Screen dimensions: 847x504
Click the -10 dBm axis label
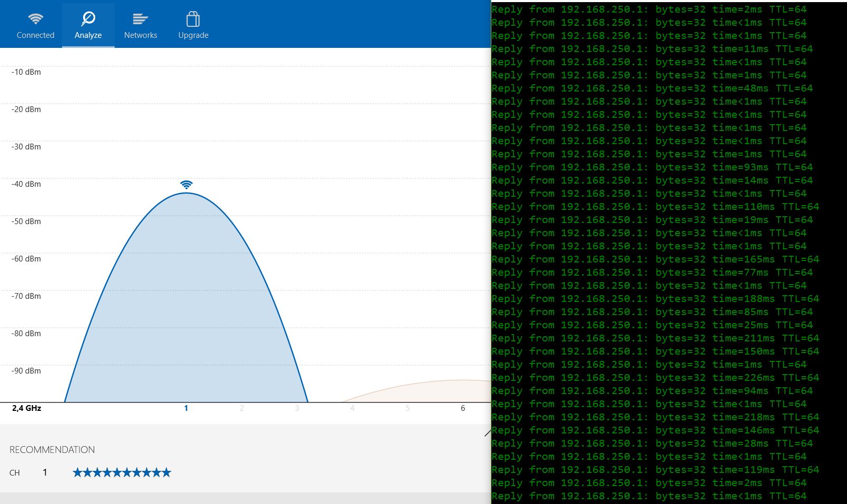26,72
